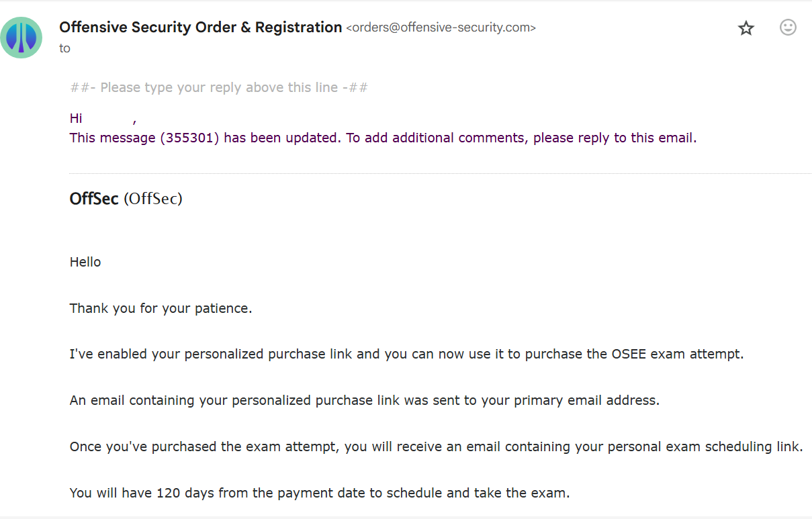
Task: Click the 'personal exam scheduling link' sentence
Action: [x=437, y=447]
